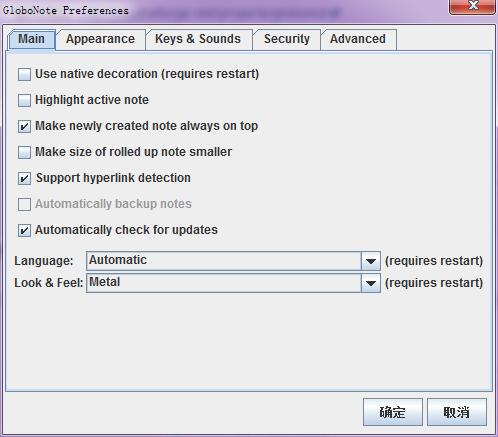498x437 pixels.
Task: Check Make size of rolled up note smaller
Action: tap(24, 152)
